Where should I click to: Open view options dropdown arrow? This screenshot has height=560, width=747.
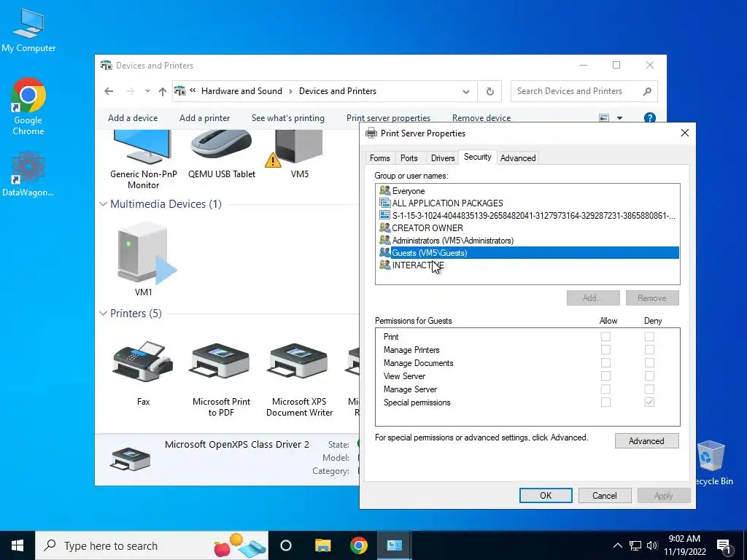[619, 117]
